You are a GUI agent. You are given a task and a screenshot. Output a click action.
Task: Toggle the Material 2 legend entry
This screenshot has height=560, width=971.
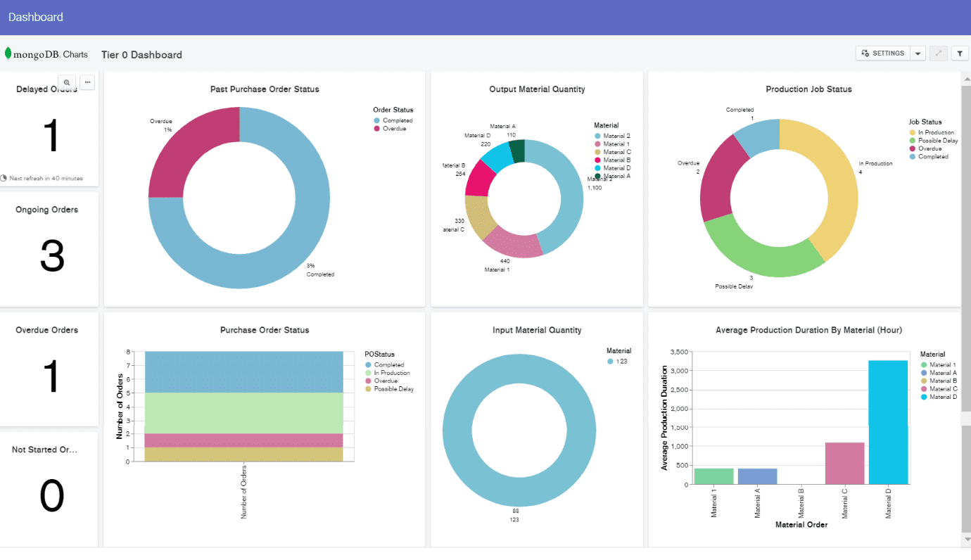tap(616, 136)
